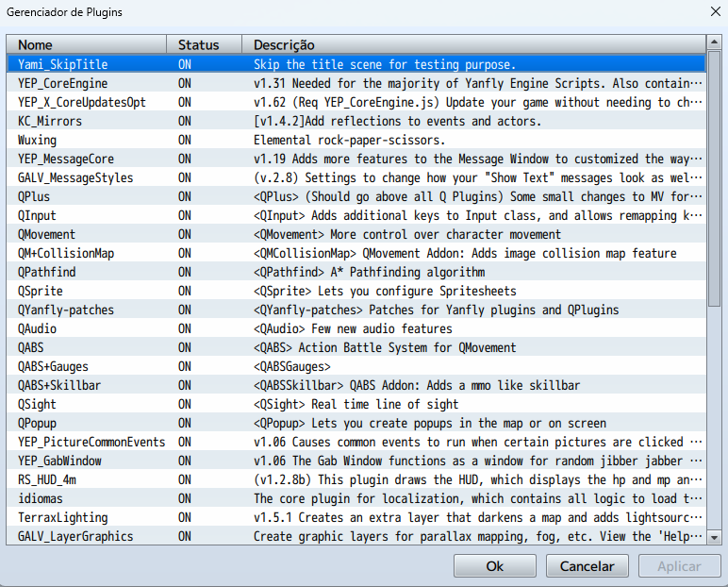Click the ON status of idiomas
Screen dimensions: 728x587
(x=185, y=498)
